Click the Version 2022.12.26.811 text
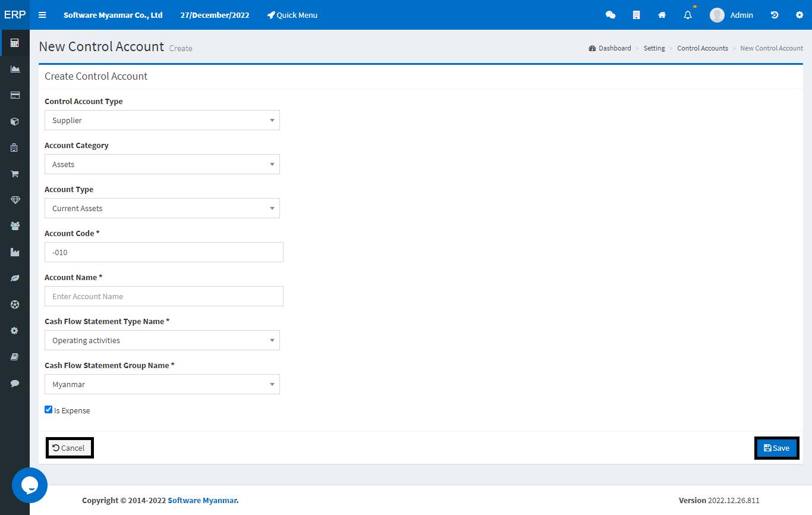 719,500
